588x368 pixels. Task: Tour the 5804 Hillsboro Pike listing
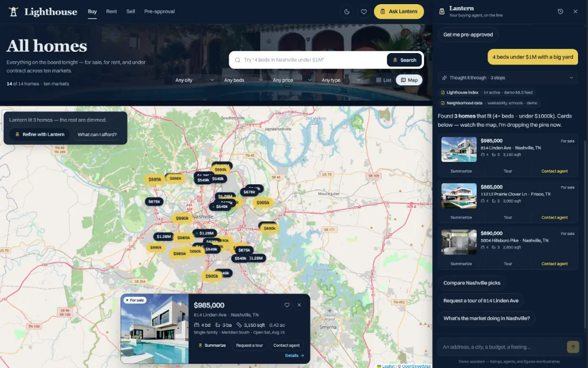[508, 264]
